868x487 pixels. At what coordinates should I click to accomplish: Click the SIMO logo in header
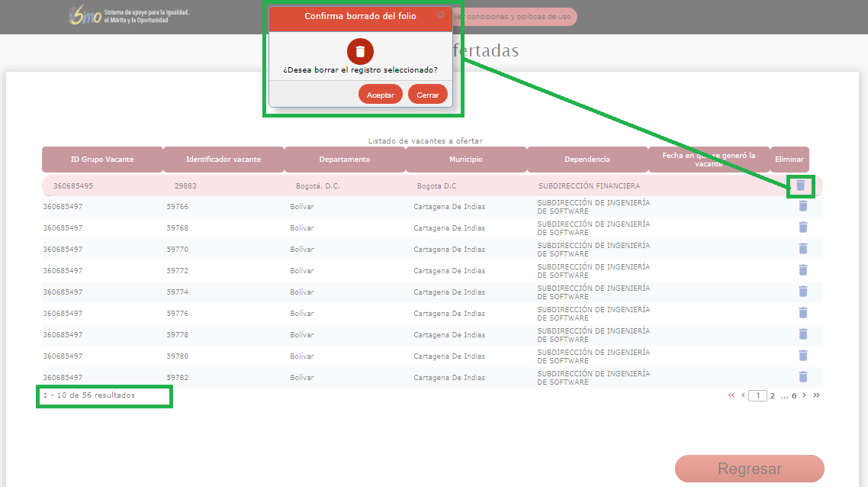(x=85, y=15)
